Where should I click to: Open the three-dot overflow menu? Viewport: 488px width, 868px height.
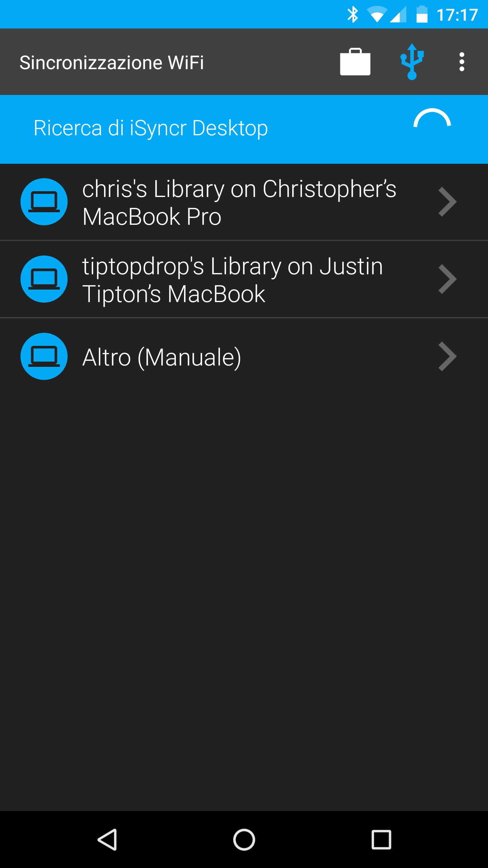pyautogui.click(x=462, y=62)
